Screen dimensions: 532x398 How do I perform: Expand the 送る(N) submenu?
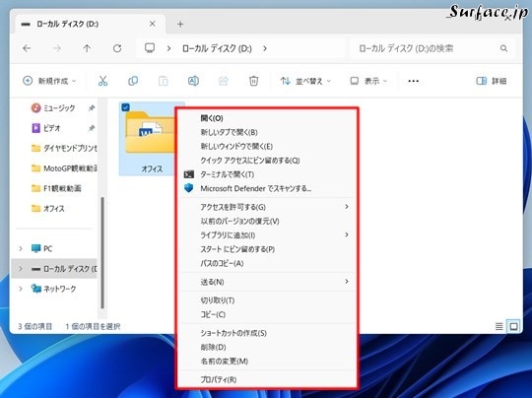347,282
